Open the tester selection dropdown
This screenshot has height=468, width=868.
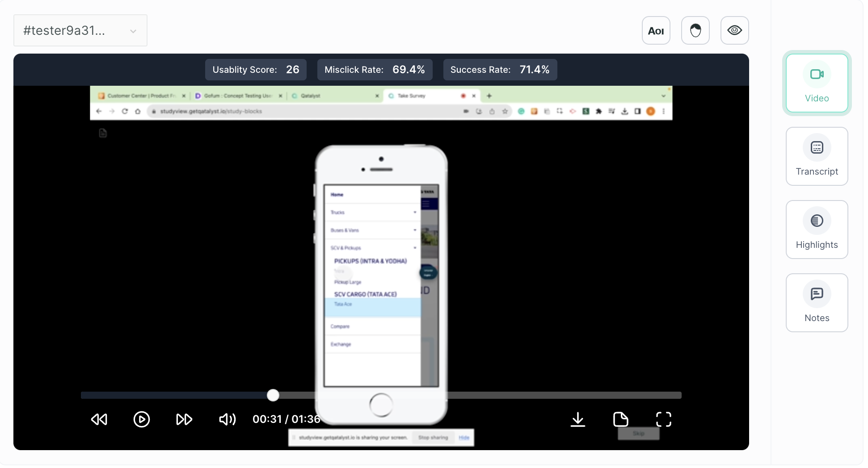[x=80, y=30]
